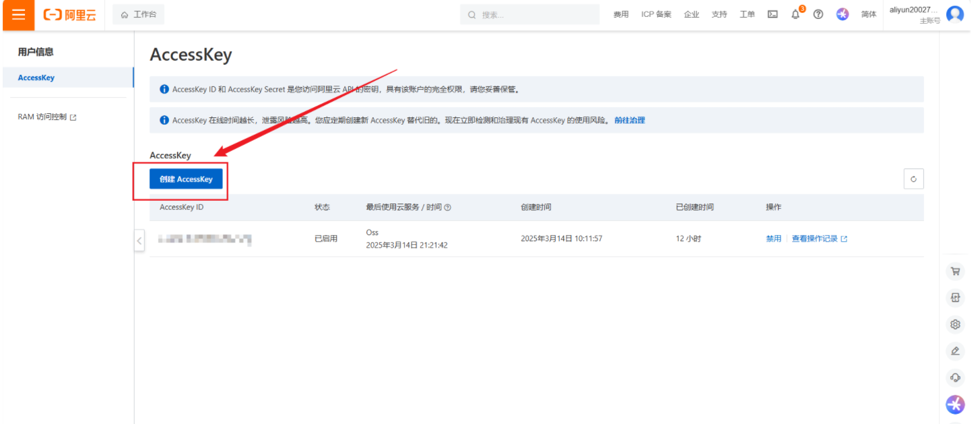The image size is (980, 424).
Task: Click the 用户信息 sidebar heading
Action: pyautogui.click(x=36, y=52)
